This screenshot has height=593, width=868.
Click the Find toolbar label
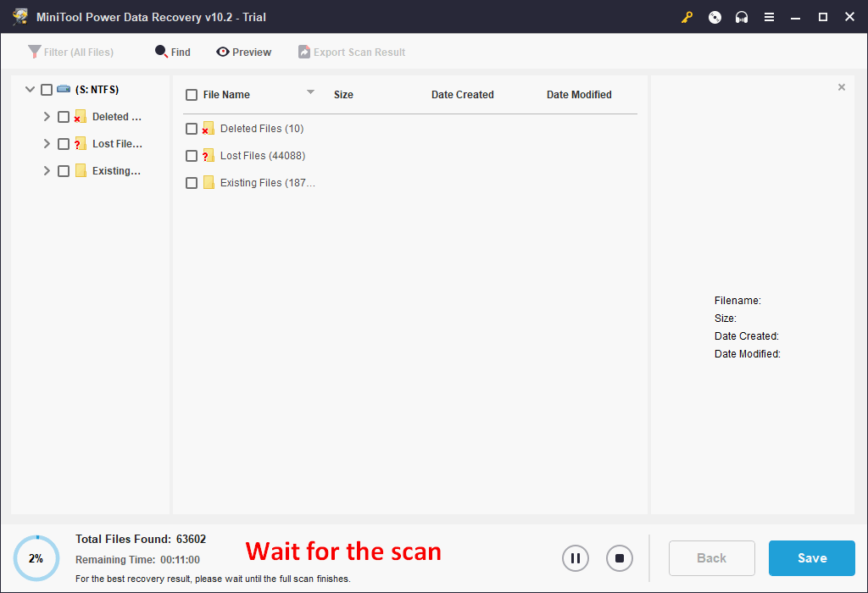181,52
